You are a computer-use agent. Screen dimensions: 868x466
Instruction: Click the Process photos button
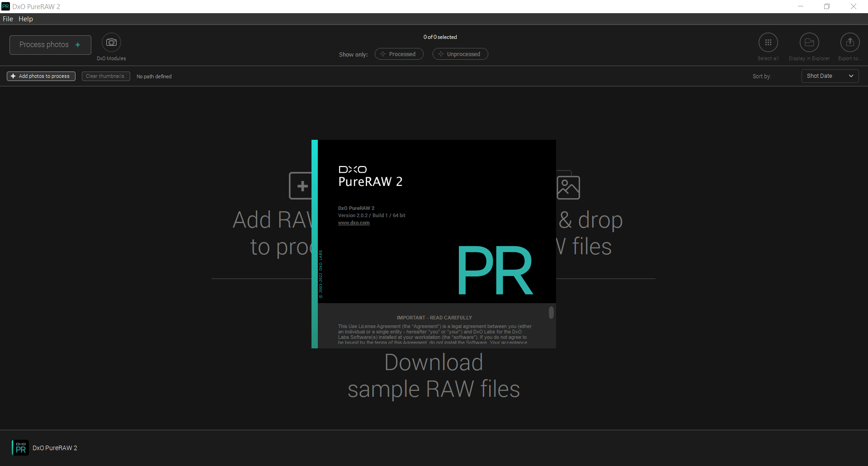tap(50, 45)
